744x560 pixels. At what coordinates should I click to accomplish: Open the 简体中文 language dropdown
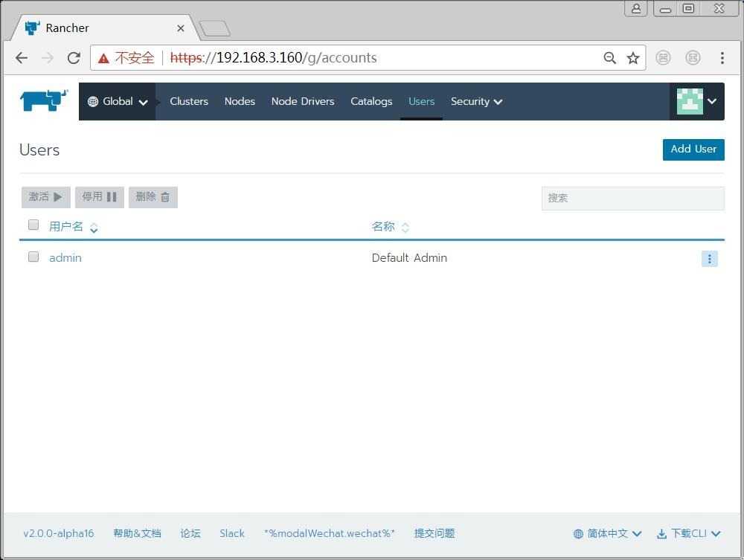(607, 534)
